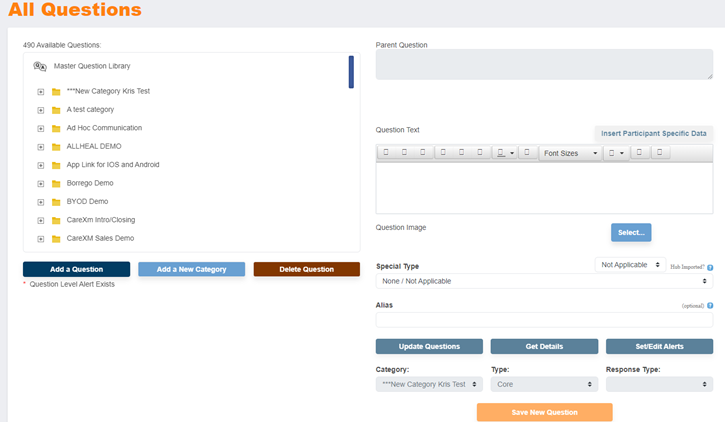Click the first editor toolbar button

pyautogui.click(x=386, y=153)
